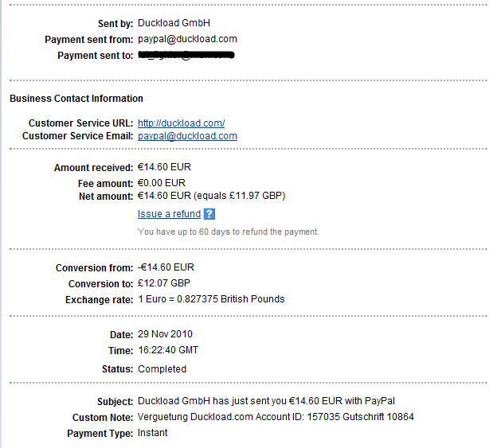
Task: Click the Fee amount €0.00 EUR value
Action: [x=162, y=182]
